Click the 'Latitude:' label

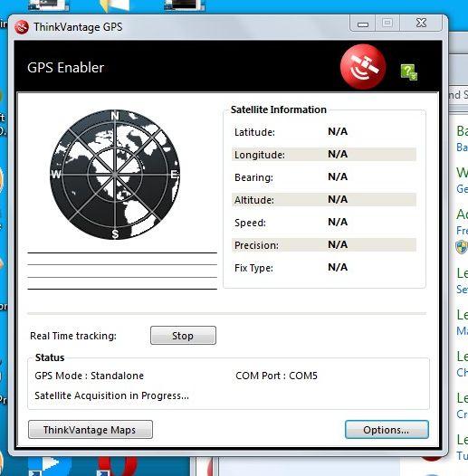click(x=254, y=132)
